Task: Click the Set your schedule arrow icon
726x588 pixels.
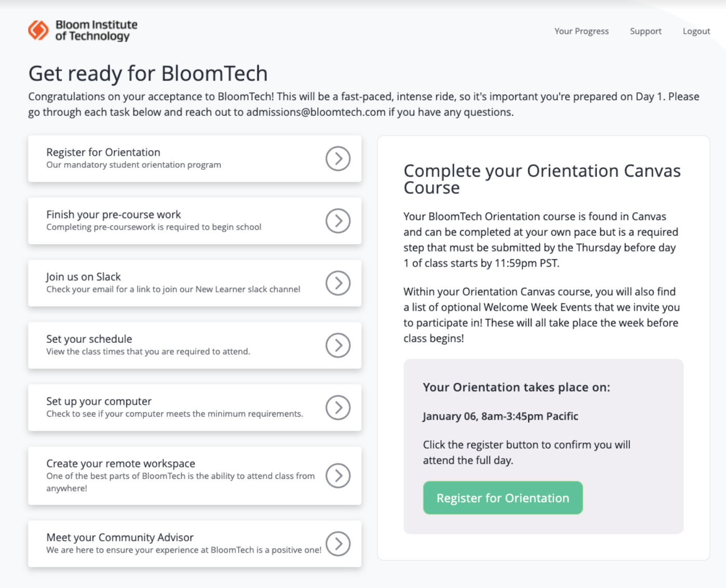Action: [x=338, y=345]
